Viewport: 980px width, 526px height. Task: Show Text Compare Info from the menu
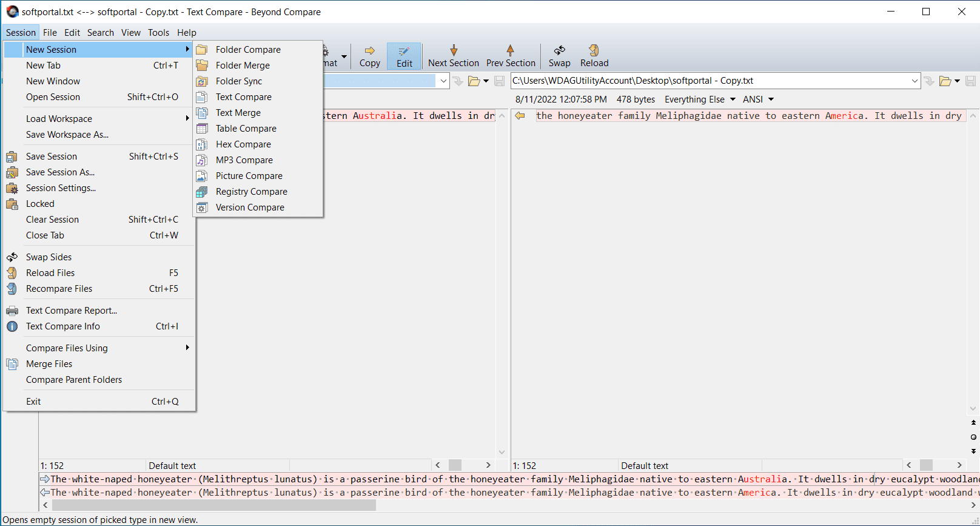[99, 326]
